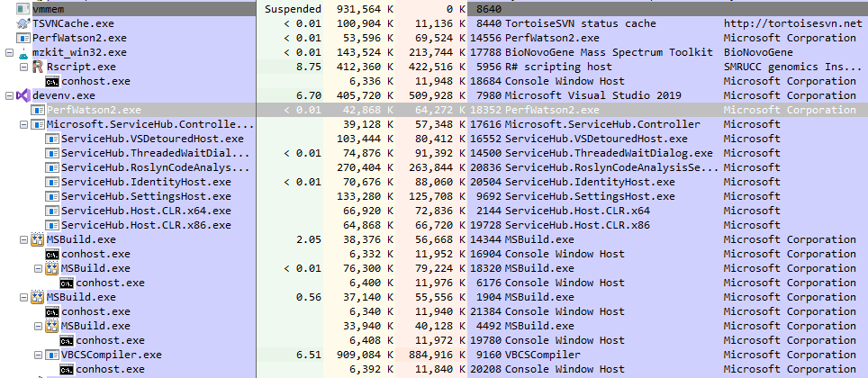Image resolution: width=868 pixels, height=378 pixels.
Task: Click the TortoiseSVN turtle icon beside TSVNCache.exe
Action: (x=23, y=23)
